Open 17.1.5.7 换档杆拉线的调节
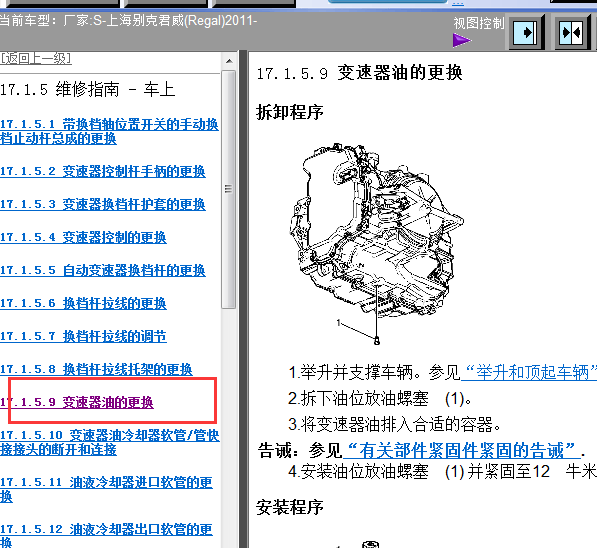Viewport: 597px width, 548px height. (83, 337)
